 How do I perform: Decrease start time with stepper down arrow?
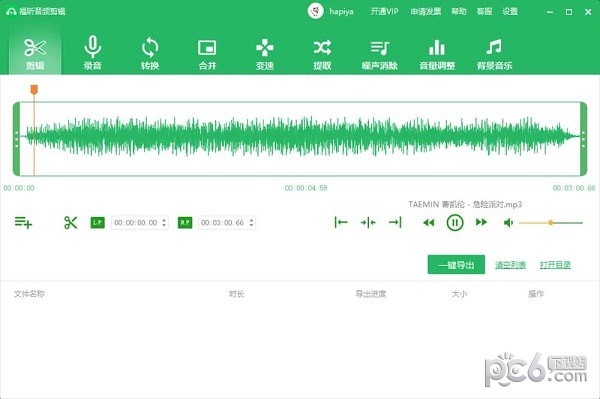click(x=164, y=225)
